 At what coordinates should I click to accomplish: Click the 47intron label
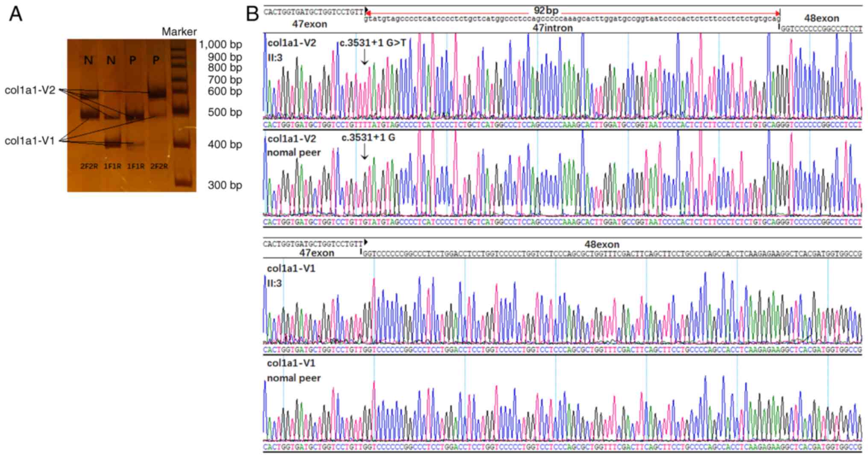(x=552, y=28)
